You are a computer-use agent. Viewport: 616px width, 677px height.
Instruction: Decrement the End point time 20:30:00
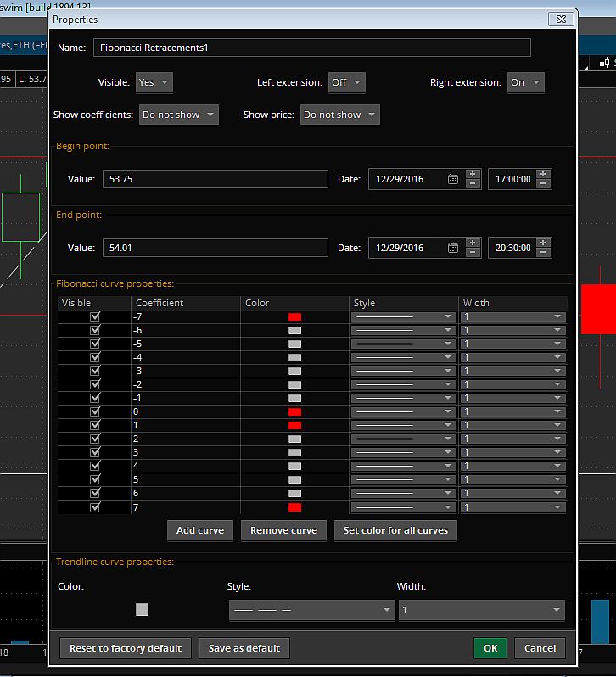click(x=543, y=252)
